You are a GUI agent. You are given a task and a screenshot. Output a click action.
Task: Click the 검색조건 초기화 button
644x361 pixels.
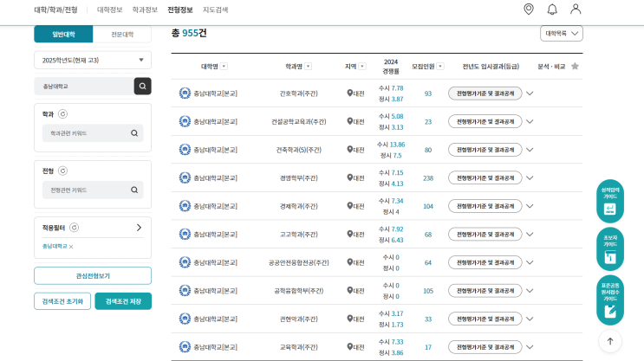(62, 301)
